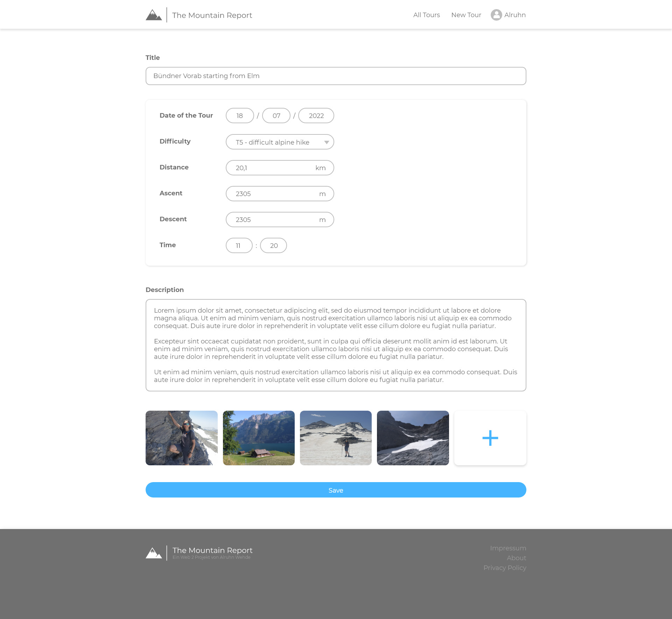The image size is (672, 619).
Task: Click the Ascent value input field
Action: pyautogui.click(x=280, y=194)
